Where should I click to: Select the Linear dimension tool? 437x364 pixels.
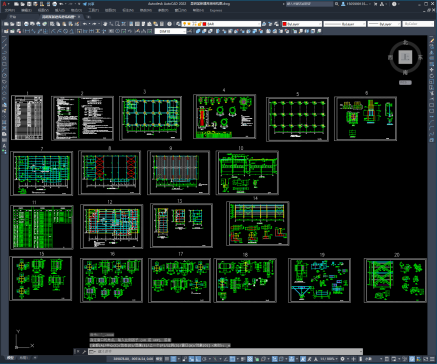click(x=26, y=31)
